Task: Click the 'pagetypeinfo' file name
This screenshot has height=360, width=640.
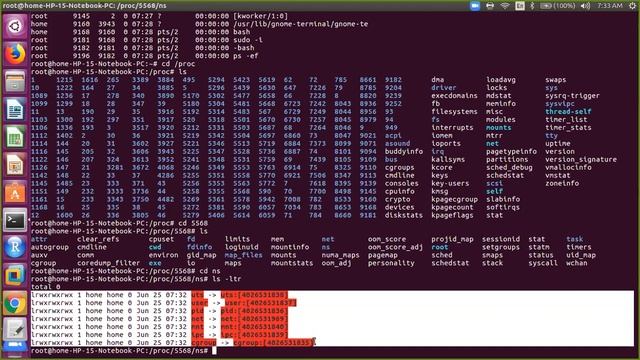Action: (511, 152)
